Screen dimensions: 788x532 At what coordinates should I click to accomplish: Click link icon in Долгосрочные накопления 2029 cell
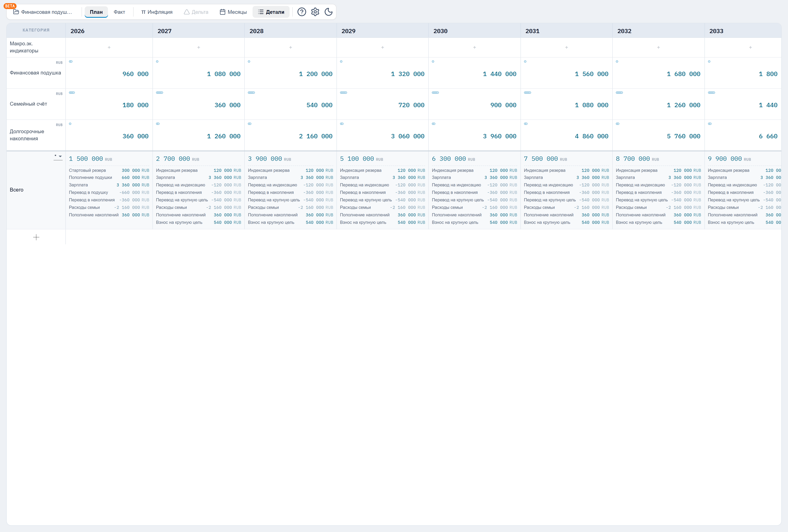pos(342,124)
